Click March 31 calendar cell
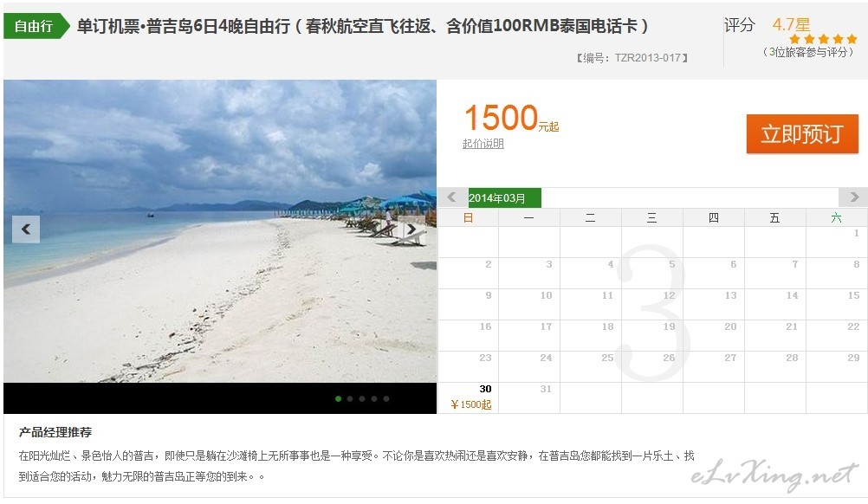The image size is (868, 504). [529, 397]
